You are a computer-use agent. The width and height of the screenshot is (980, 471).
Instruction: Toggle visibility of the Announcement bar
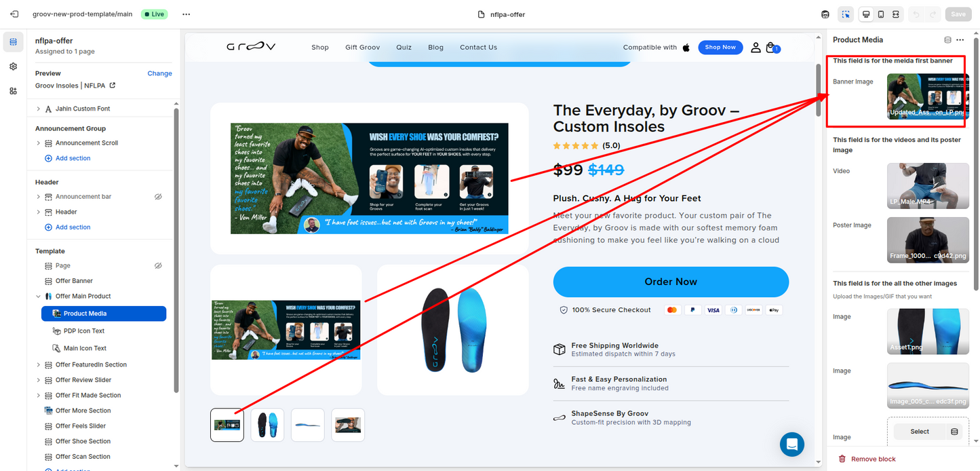click(158, 197)
